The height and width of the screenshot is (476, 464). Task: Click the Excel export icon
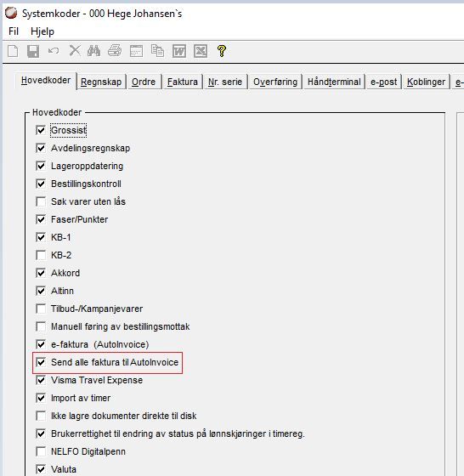click(201, 51)
